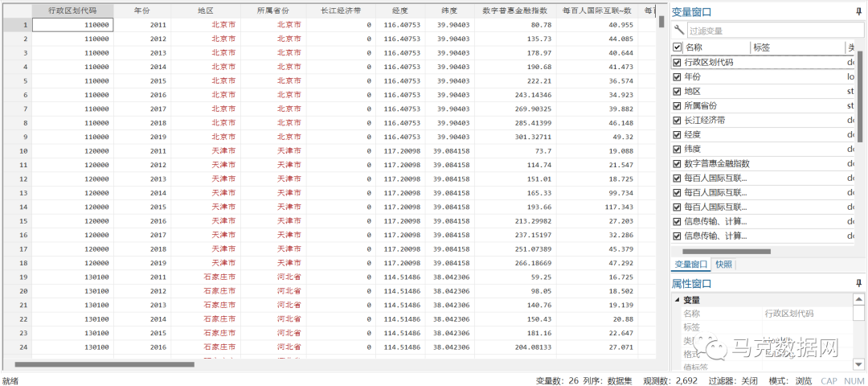868x386 pixels.
Task: Select the cell containing 99.734
Action: tap(596, 193)
